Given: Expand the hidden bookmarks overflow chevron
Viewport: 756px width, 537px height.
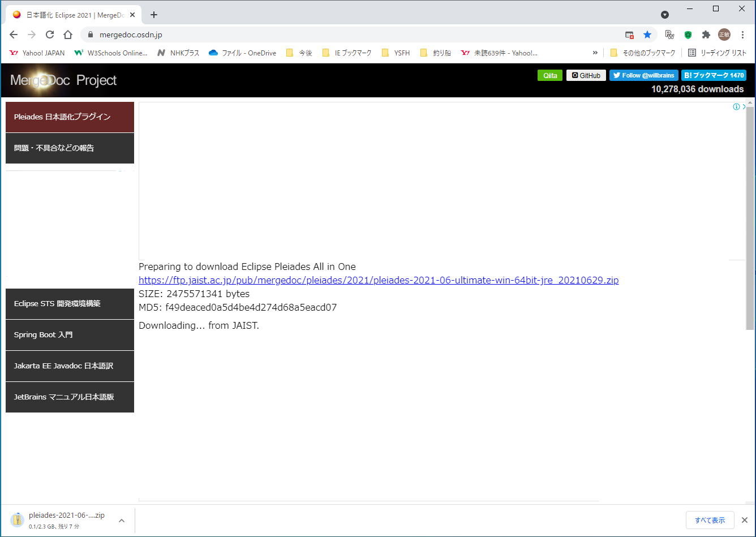Looking at the screenshot, I should tap(595, 53).
